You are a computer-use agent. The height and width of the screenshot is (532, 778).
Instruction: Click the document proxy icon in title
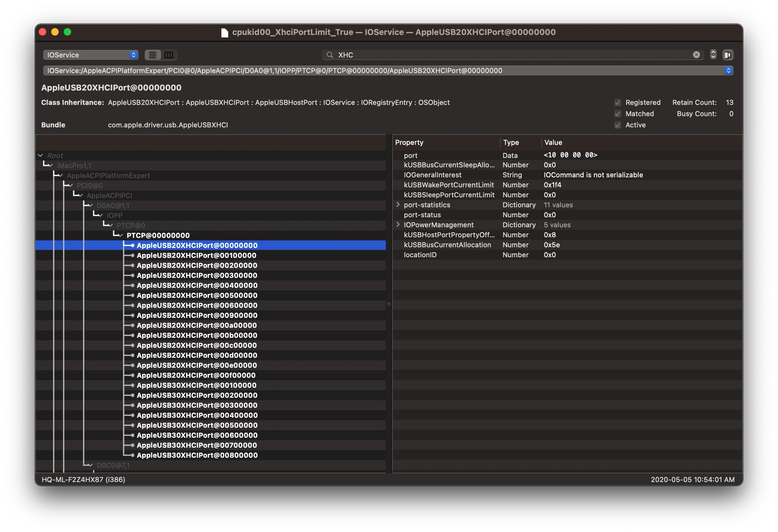pyautogui.click(x=225, y=32)
